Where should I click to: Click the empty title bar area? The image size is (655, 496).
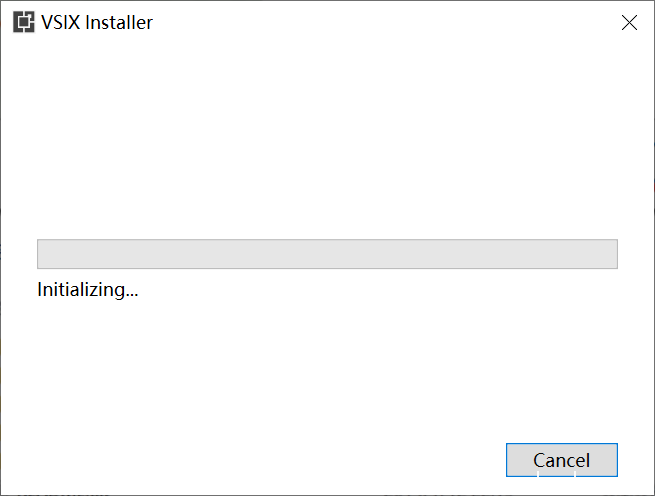click(380, 22)
